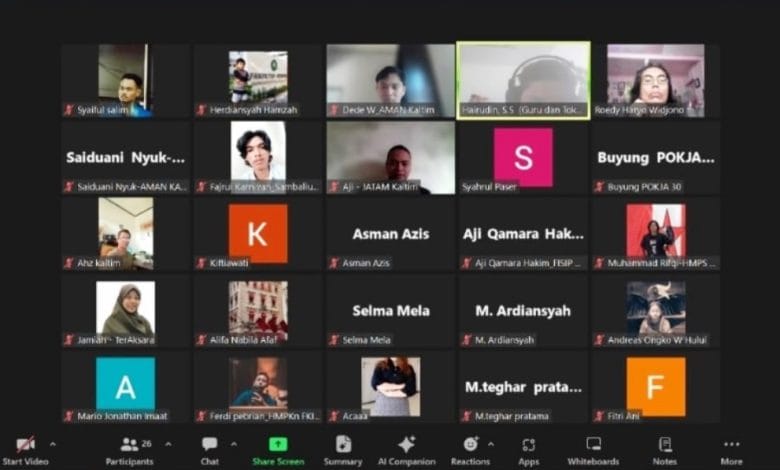Click the green Share Screen icon
Image resolution: width=780 pixels, height=470 pixels.
click(x=278, y=444)
